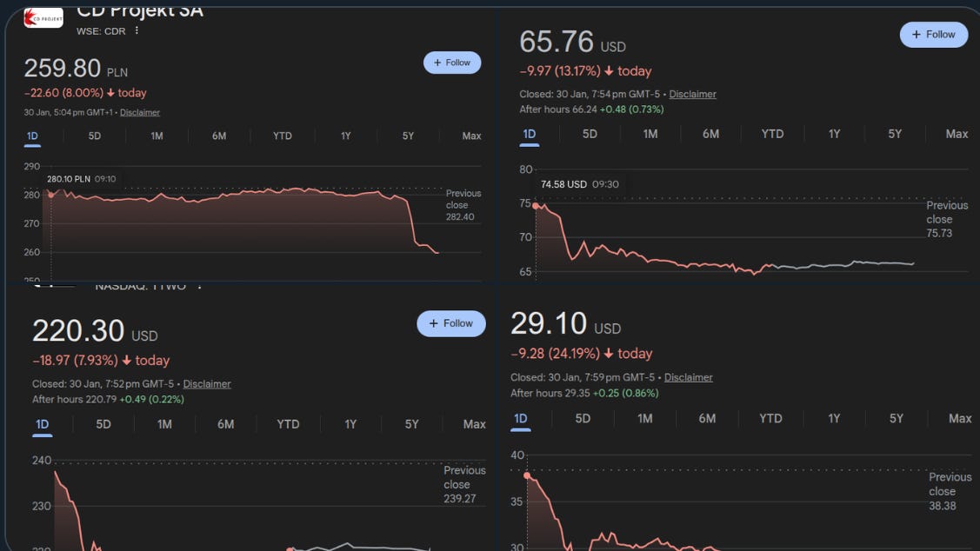980x551 pixels.
Task: Click Previous close 38.38 label
Action: 950,491
